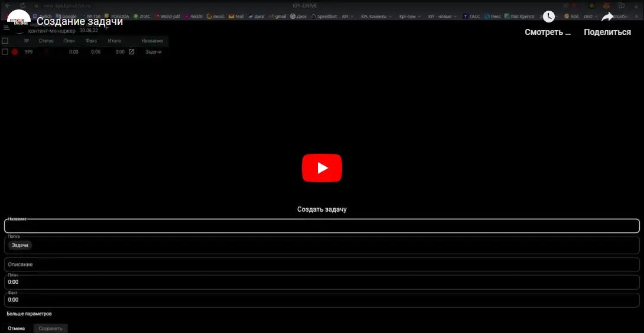Viewport: 644px width, 333px height.
Task: Open the "ТАСС" bookmark
Action: [471, 17]
